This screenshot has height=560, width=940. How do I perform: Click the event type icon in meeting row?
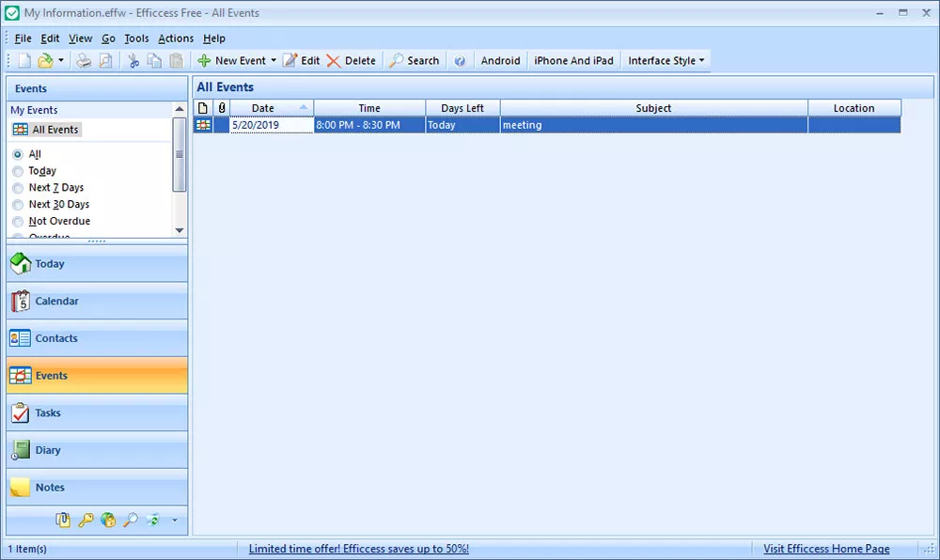click(x=203, y=125)
